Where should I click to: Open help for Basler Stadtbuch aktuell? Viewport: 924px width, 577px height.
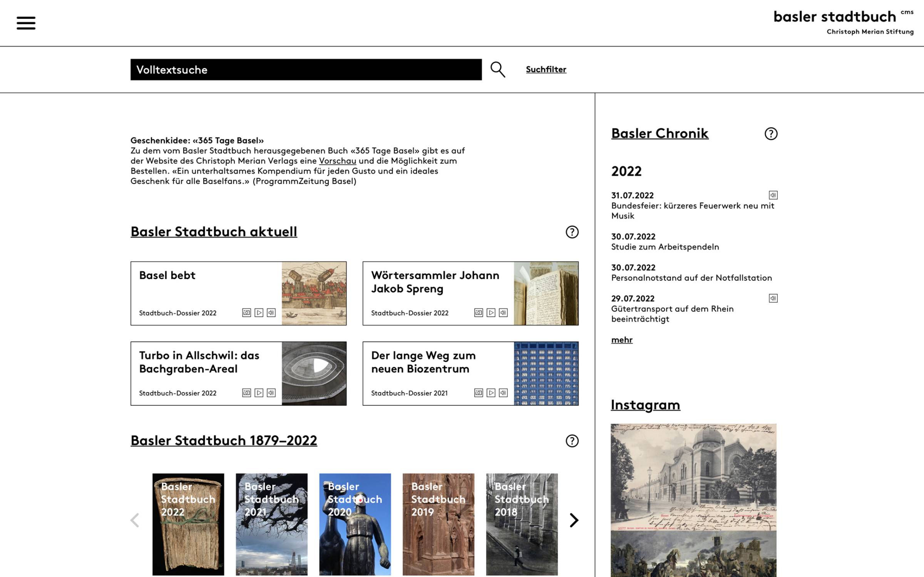point(572,232)
